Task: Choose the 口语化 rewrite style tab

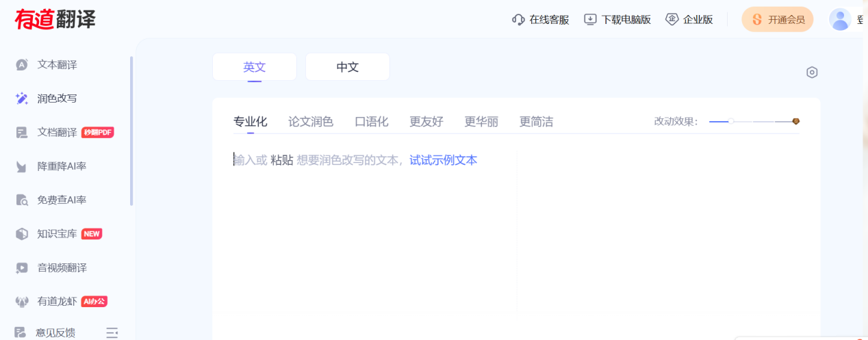Action: tap(372, 122)
